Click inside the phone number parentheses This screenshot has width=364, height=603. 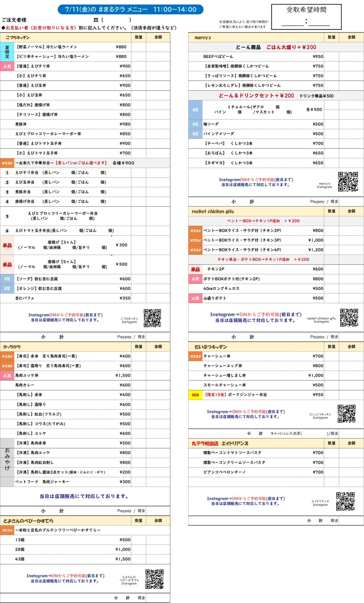click(x=116, y=20)
